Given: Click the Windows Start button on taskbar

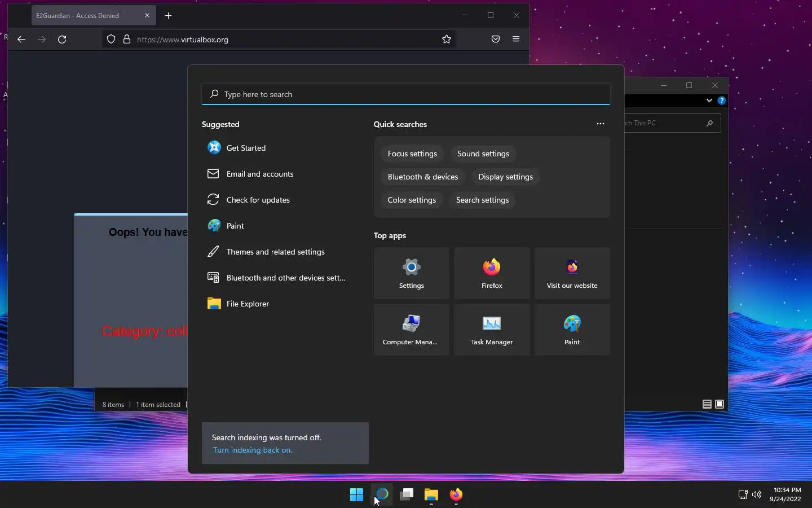Looking at the screenshot, I should pyautogui.click(x=357, y=495).
